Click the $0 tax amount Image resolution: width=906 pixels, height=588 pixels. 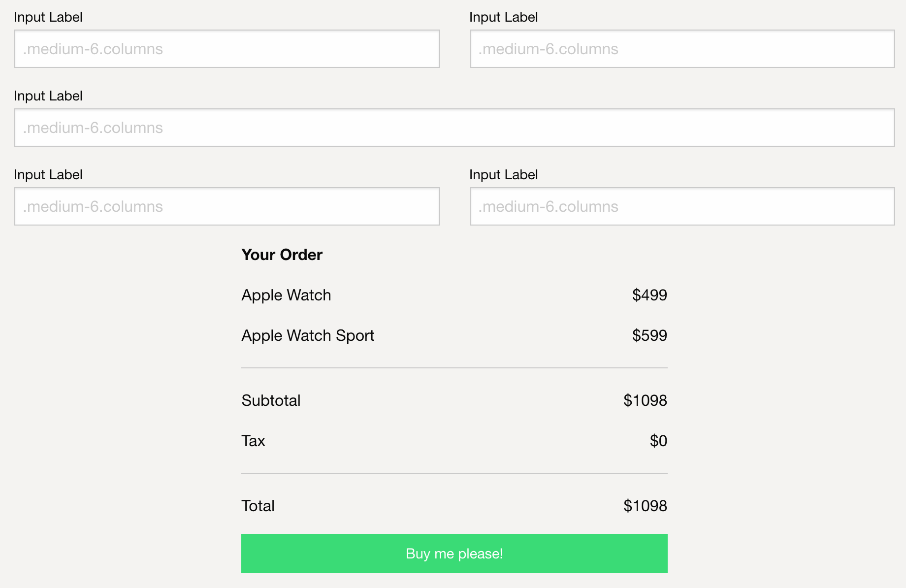coord(658,441)
